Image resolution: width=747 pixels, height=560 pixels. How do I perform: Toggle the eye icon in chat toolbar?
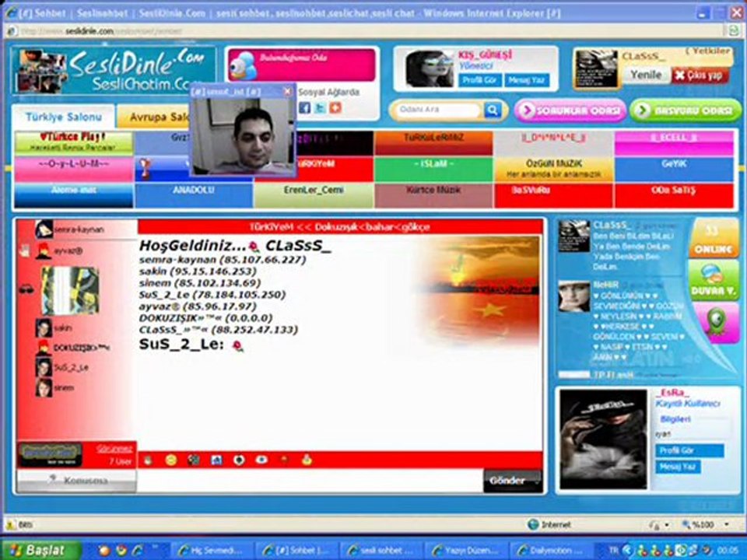[x=261, y=460]
